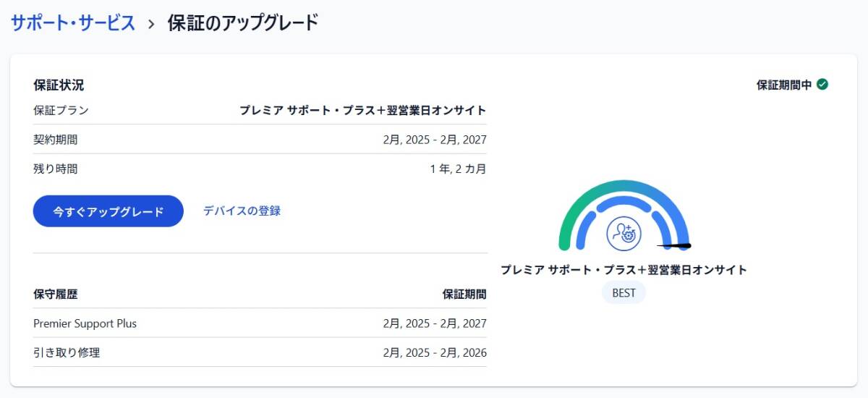Click the 保証期間中 status label
The height and width of the screenshot is (398, 868).
pyautogui.click(x=784, y=85)
